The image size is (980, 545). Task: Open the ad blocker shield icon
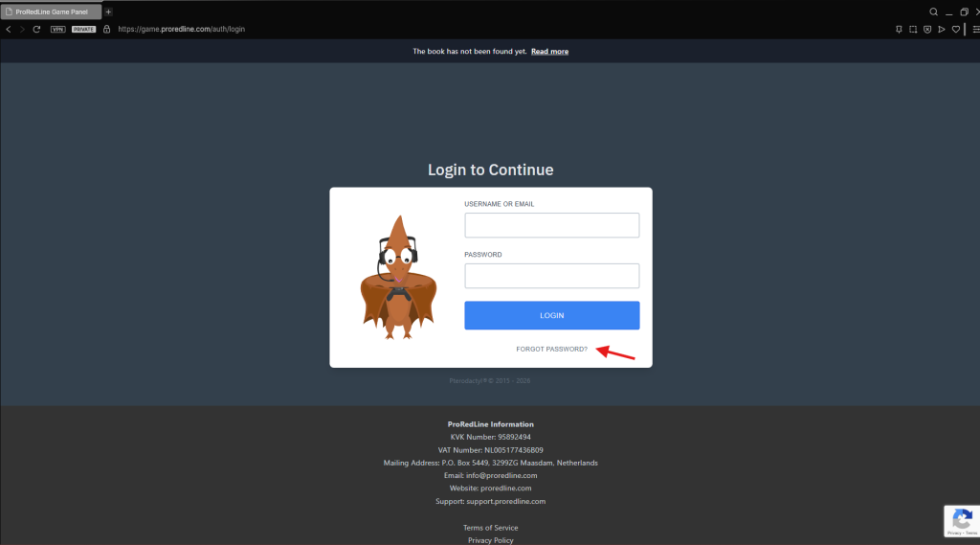tap(927, 30)
